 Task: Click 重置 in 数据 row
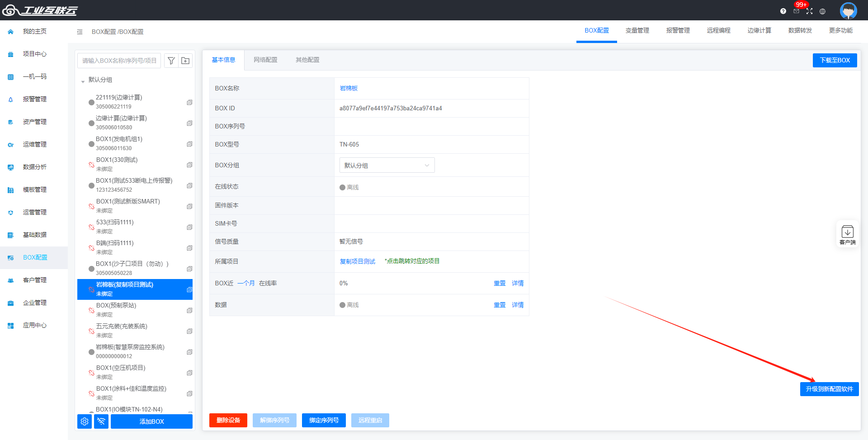500,305
